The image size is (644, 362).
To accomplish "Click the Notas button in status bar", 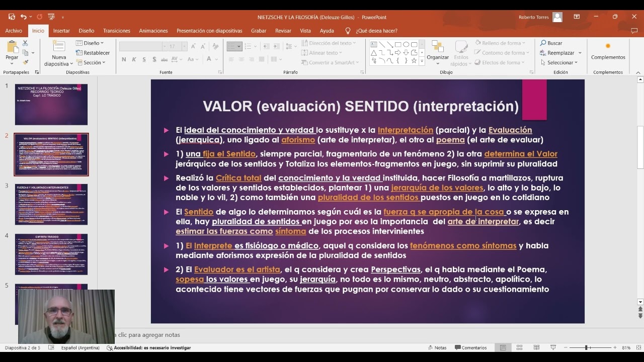I will (x=437, y=347).
